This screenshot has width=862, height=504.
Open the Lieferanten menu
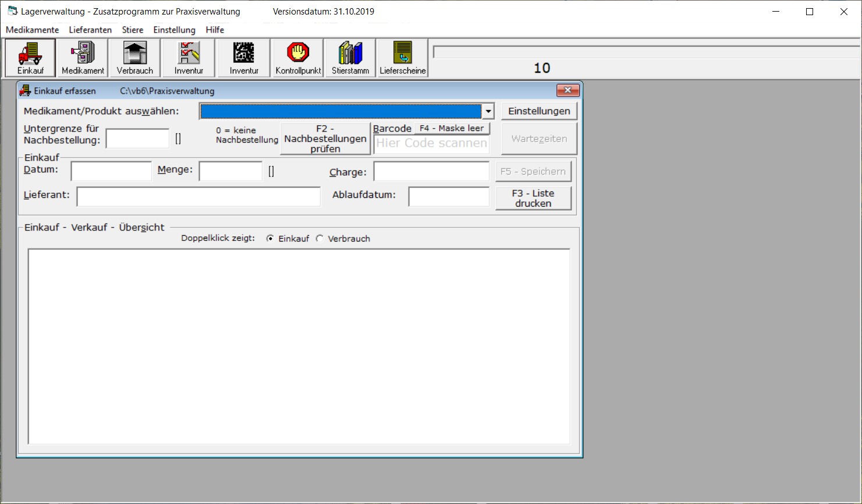[90, 30]
